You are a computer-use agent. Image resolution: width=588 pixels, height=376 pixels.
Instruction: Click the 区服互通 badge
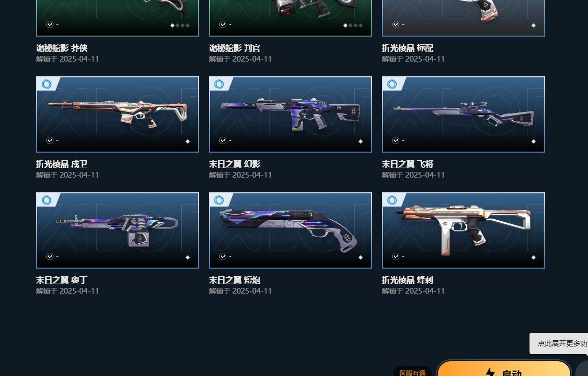point(412,372)
